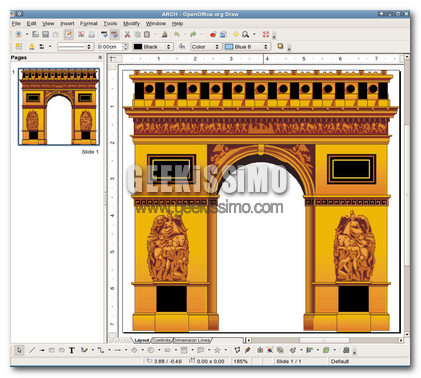Click the Help lifebuoy icon
Viewport: 421px width, 378px height.
point(266,34)
